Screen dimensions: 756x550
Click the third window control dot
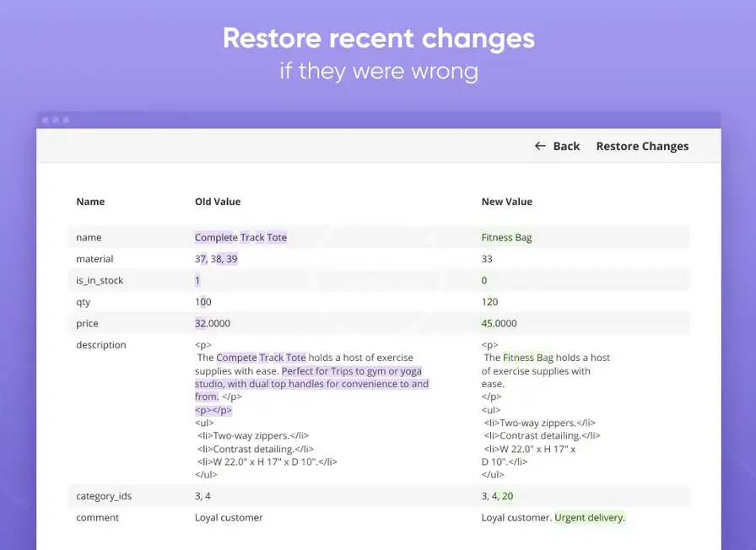click(66, 120)
